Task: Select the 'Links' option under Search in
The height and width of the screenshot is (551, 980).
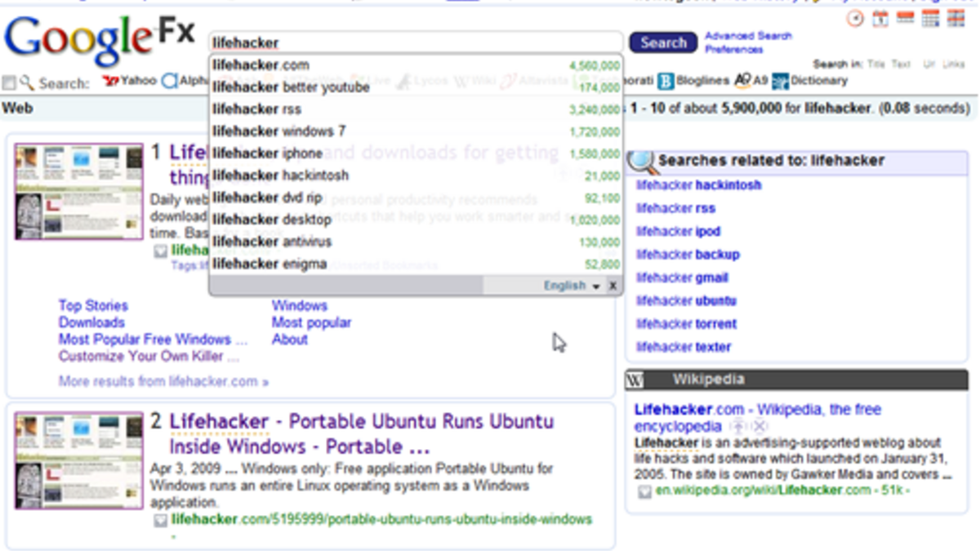Action: click(953, 64)
